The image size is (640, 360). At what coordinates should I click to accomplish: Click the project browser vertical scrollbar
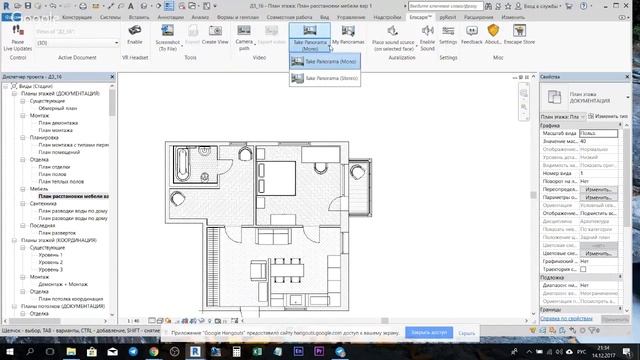click(x=112, y=103)
